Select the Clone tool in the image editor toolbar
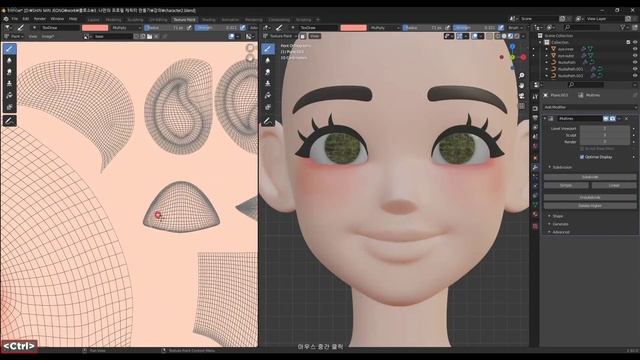The image size is (640, 360). pyautogui.click(x=9, y=84)
